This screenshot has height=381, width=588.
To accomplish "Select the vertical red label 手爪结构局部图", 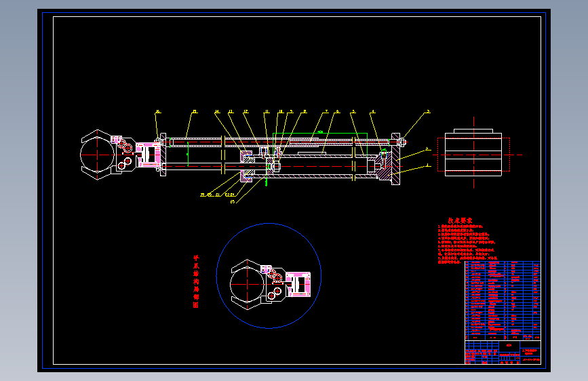I will (196, 281).
